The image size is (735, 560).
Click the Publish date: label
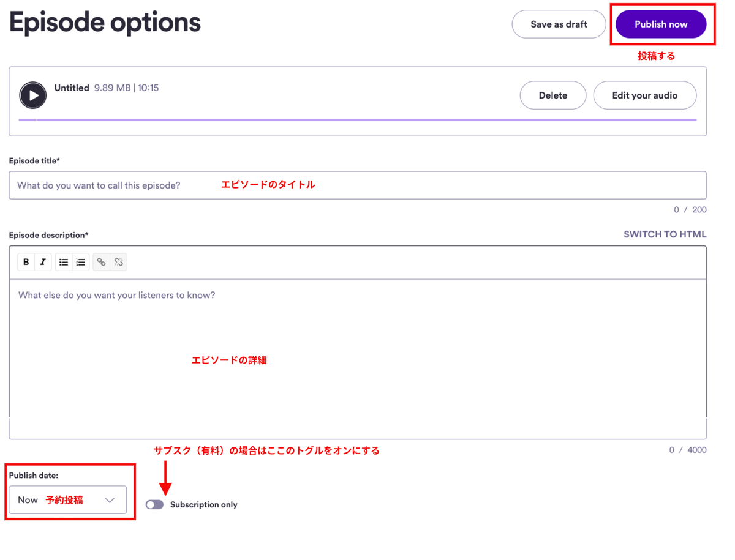tap(34, 476)
